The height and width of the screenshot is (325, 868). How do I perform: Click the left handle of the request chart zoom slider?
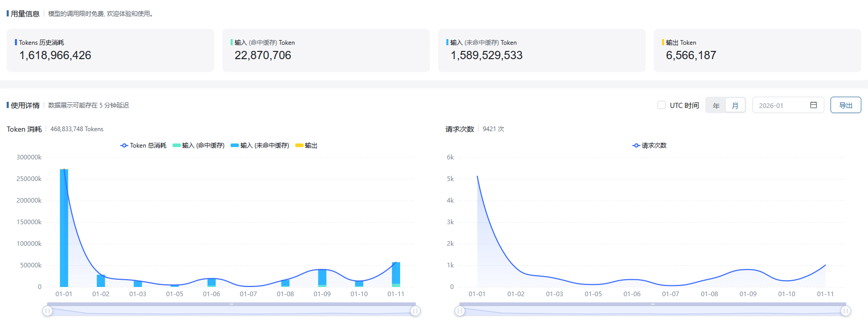pos(460,311)
